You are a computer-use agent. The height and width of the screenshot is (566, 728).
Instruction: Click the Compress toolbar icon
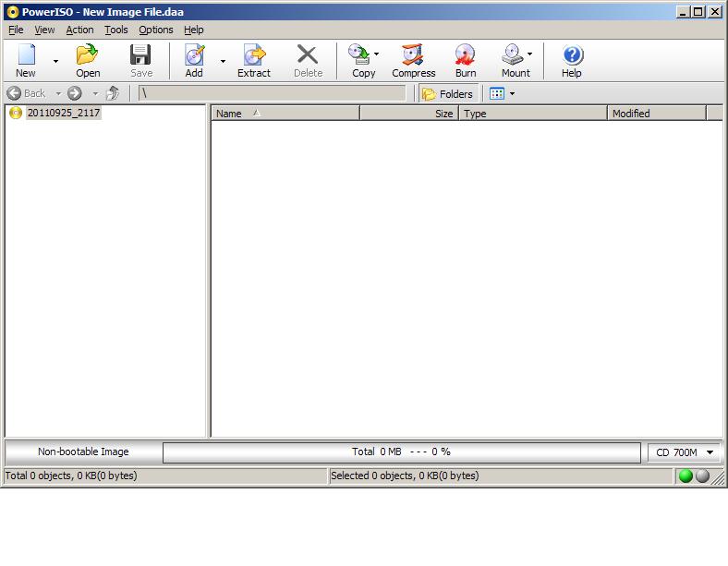click(x=413, y=61)
